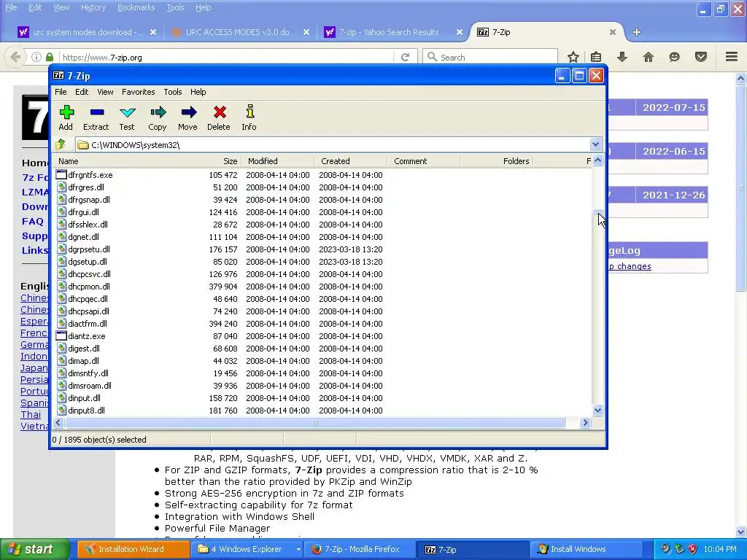747x560 pixels.
Task: Click the FAQ link on 7-zip.org
Action: (32, 221)
